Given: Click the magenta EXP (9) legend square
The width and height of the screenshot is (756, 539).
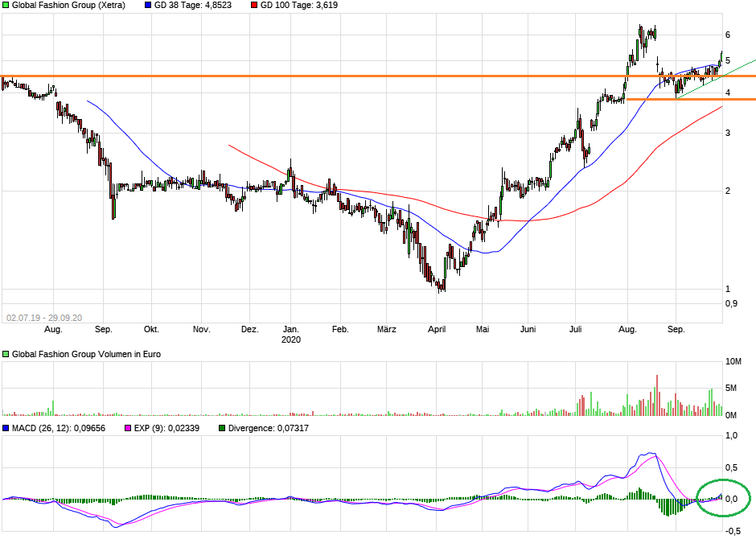Looking at the screenshot, I should pos(128,428).
